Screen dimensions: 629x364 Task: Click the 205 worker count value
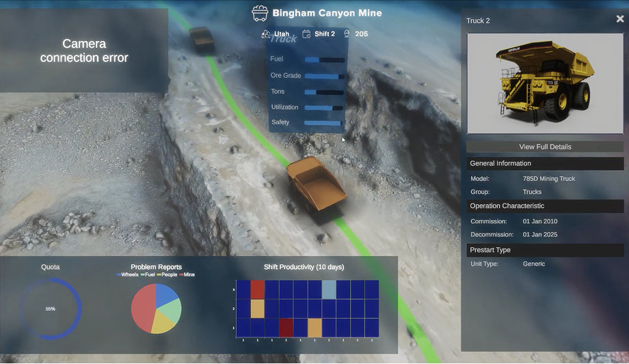[362, 34]
